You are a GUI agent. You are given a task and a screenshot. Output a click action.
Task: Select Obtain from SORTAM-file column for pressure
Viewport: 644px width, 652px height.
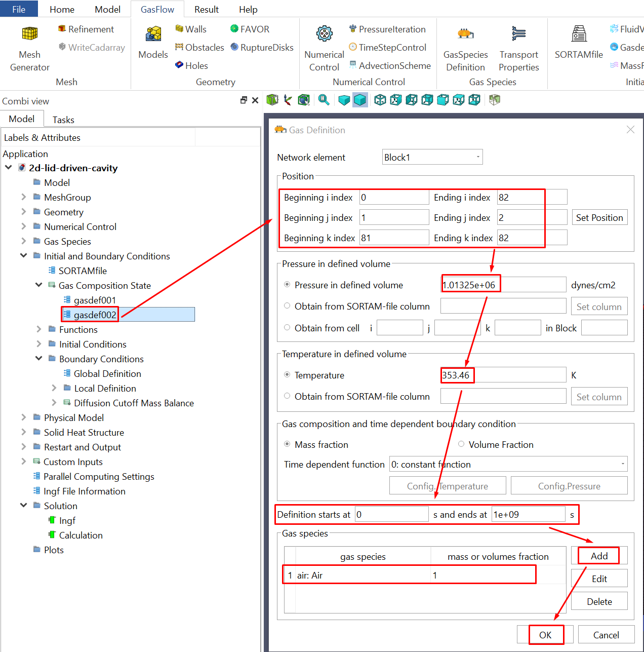coord(287,306)
